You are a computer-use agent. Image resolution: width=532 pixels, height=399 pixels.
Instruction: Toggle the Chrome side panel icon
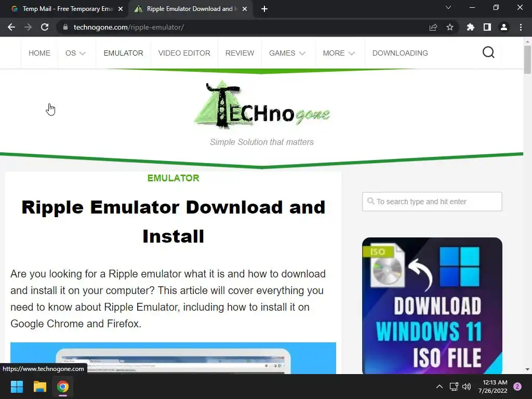487,27
